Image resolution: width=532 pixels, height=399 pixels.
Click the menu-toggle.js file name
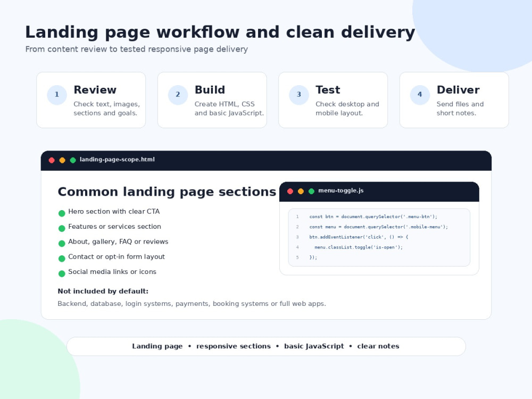(340, 190)
